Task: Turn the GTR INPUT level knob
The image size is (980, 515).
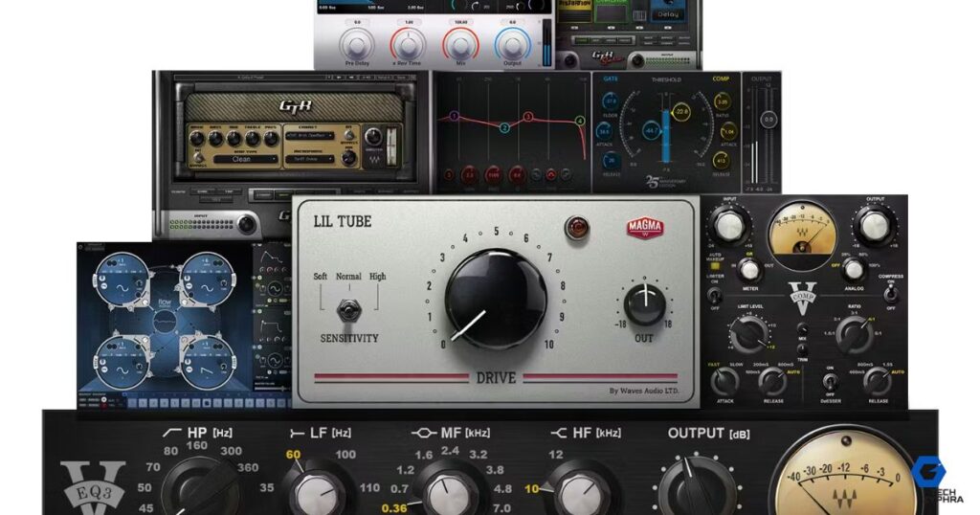Action: click(246, 223)
